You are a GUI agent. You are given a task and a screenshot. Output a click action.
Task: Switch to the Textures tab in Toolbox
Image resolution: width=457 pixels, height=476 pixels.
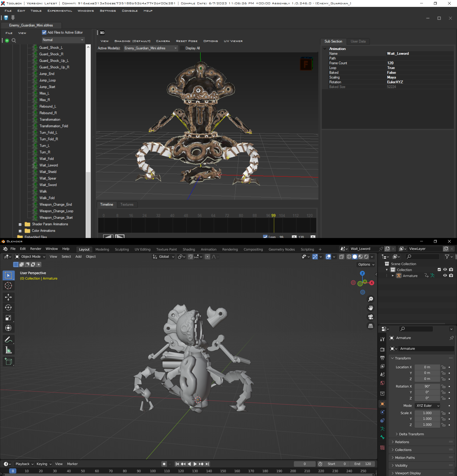(x=127, y=204)
